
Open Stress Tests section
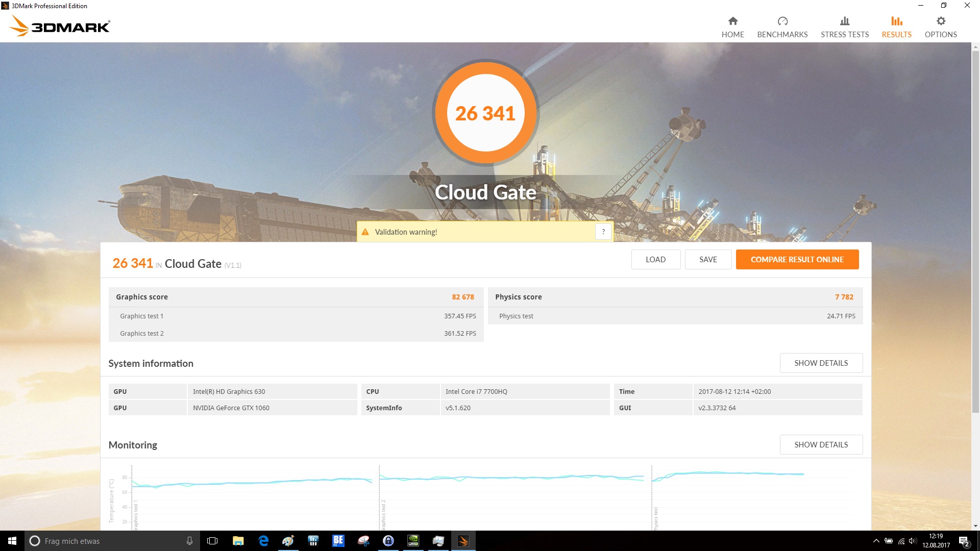click(844, 27)
